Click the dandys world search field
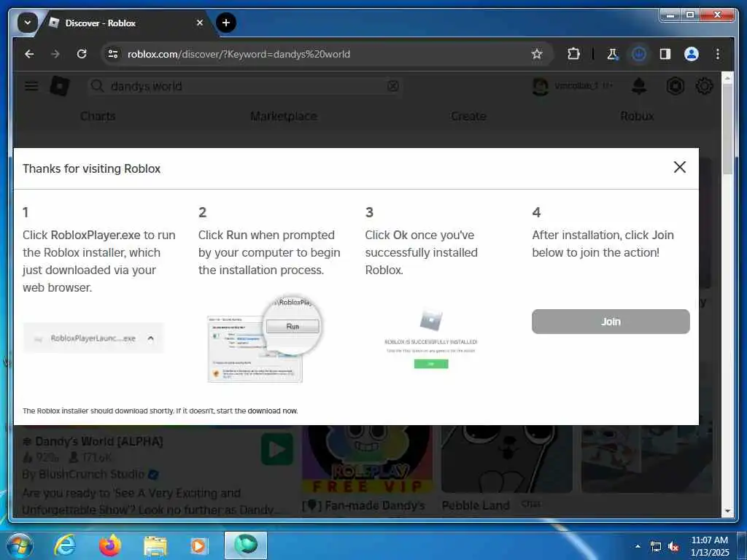Screen dimensions: 747x560 point(245,86)
